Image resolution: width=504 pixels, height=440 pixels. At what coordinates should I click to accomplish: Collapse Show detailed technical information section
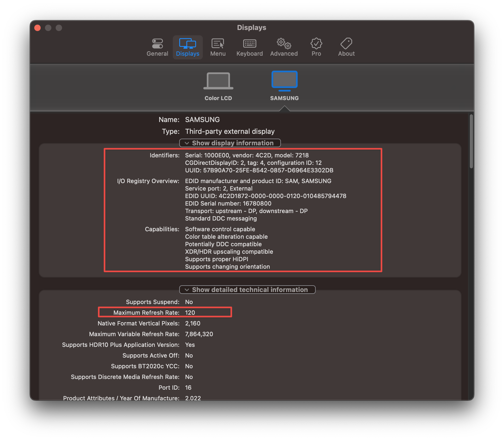click(x=247, y=290)
